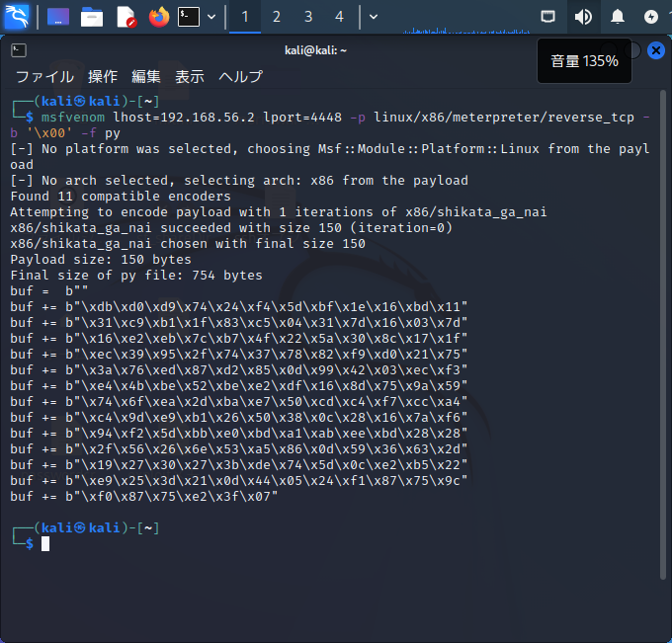Image resolution: width=672 pixels, height=643 pixels.
Task: Close the terminal window
Action: click(x=656, y=50)
